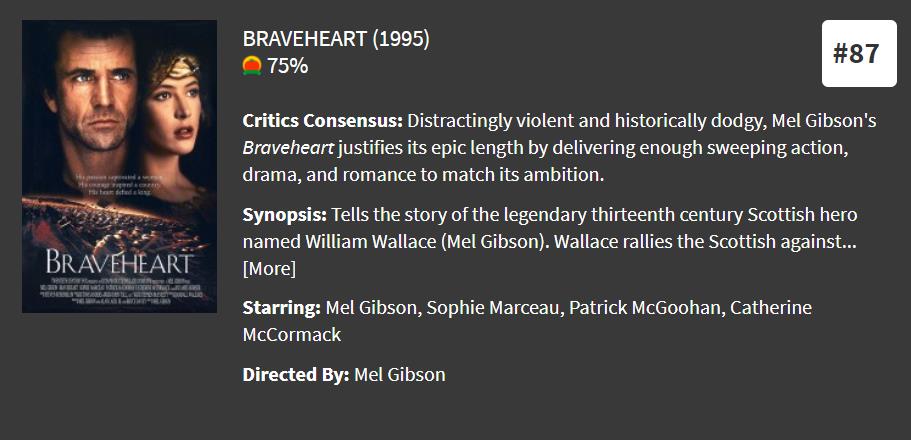Click the Synopsis heading label
The width and height of the screenshot is (911, 440).
click(x=284, y=215)
